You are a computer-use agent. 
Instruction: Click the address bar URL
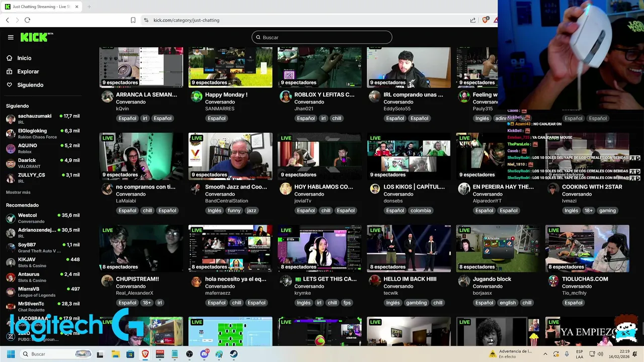coord(186,20)
